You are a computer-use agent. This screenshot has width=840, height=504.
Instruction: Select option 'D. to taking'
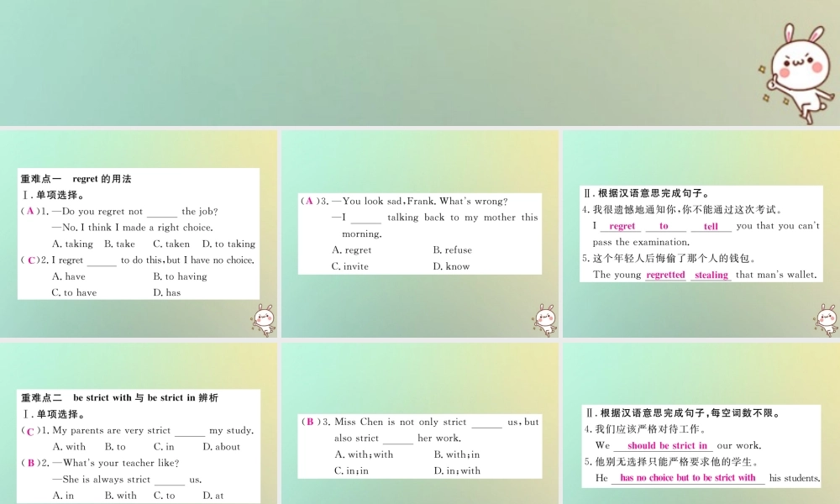click(228, 244)
